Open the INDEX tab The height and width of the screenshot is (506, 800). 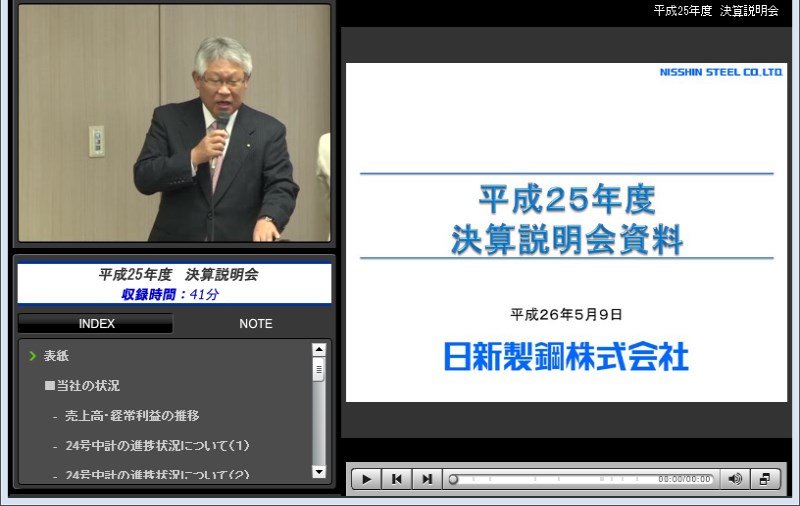(96, 323)
